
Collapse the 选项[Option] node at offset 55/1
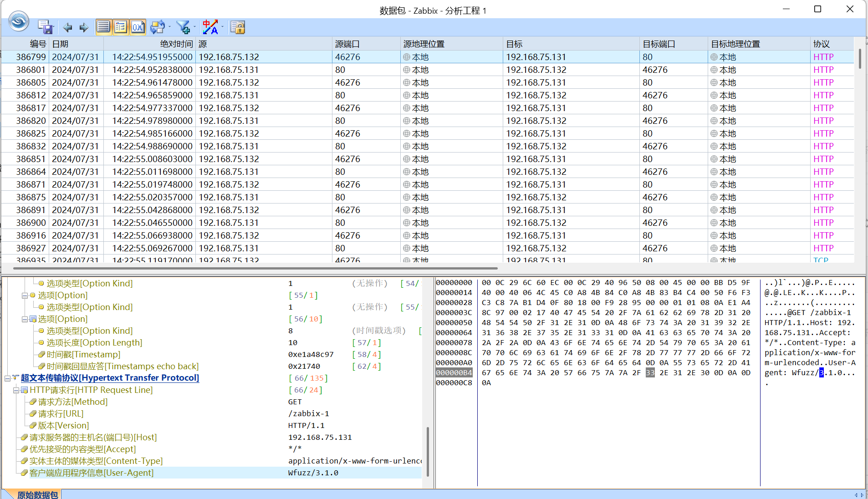pos(25,295)
